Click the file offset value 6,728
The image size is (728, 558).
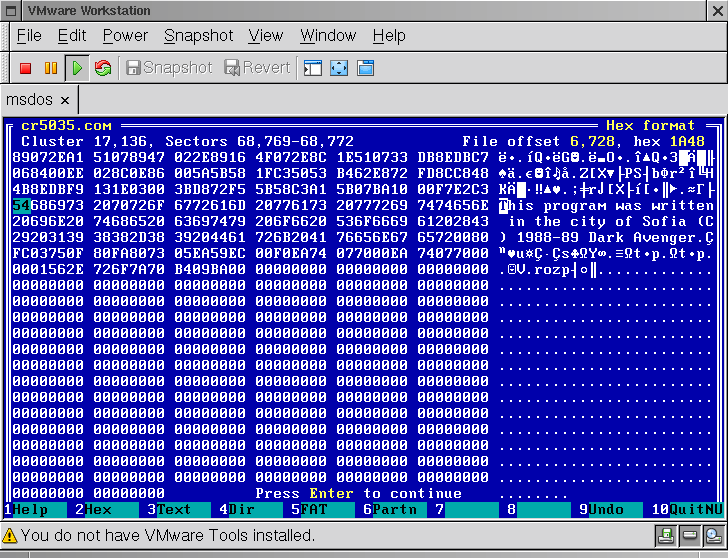592,142
